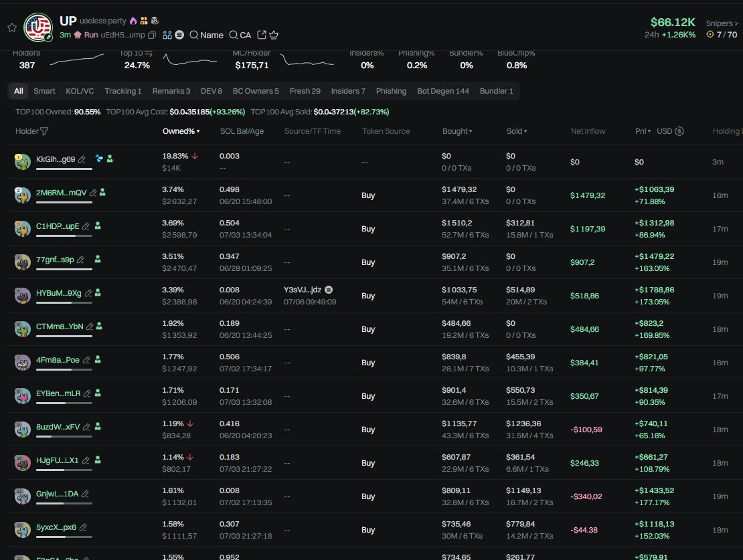Edit remark for CTMm8...YbN

(x=90, y=326)
